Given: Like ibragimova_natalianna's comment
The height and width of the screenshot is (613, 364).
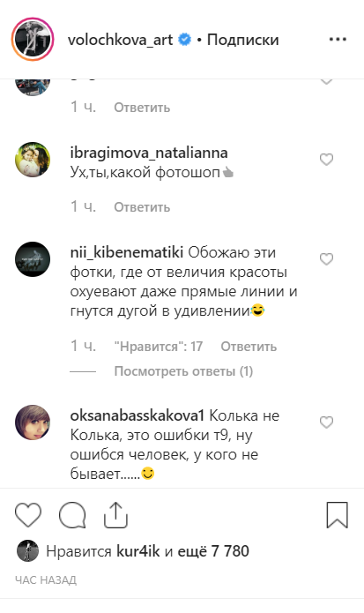Looking at the screenshot, I should click(326, 160).
